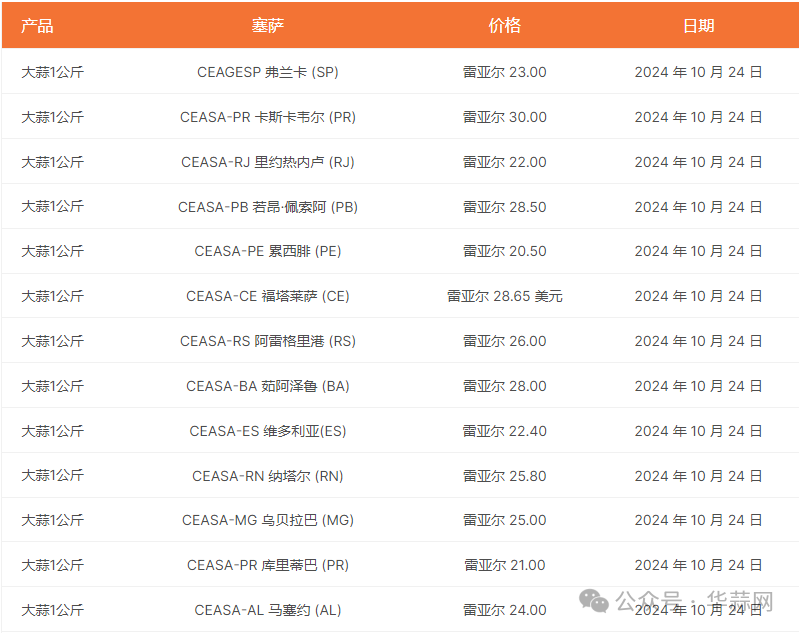
Task: Click the date in the 茹阿泽鲁 row
Action: pos(698,386)
